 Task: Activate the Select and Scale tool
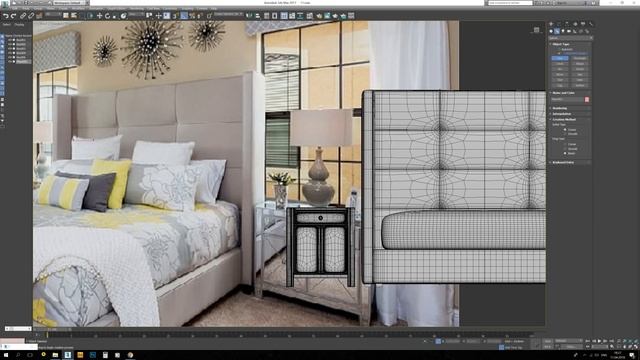(x=115, y=16)
